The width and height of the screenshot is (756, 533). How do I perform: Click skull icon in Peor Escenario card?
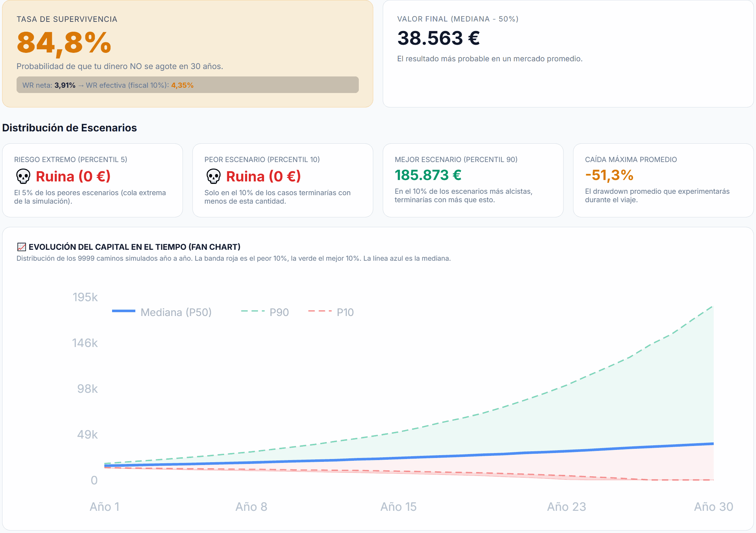click(214, 176)
